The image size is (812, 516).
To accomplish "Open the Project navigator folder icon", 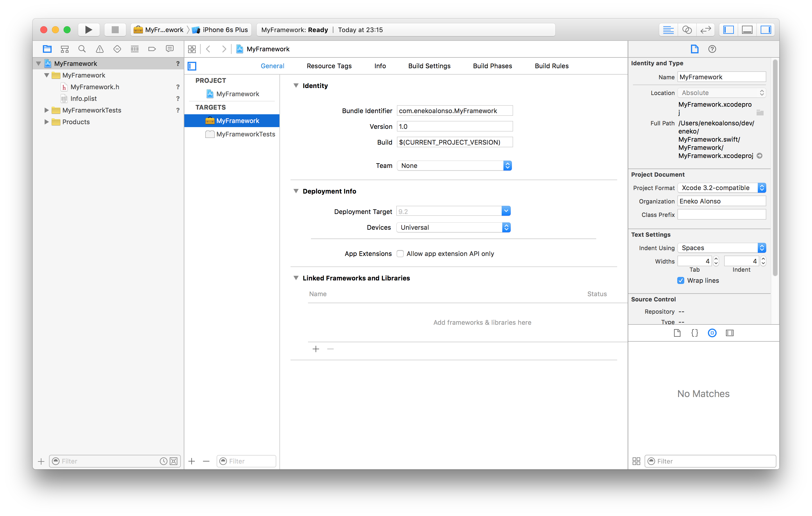I will coord(47,49).
